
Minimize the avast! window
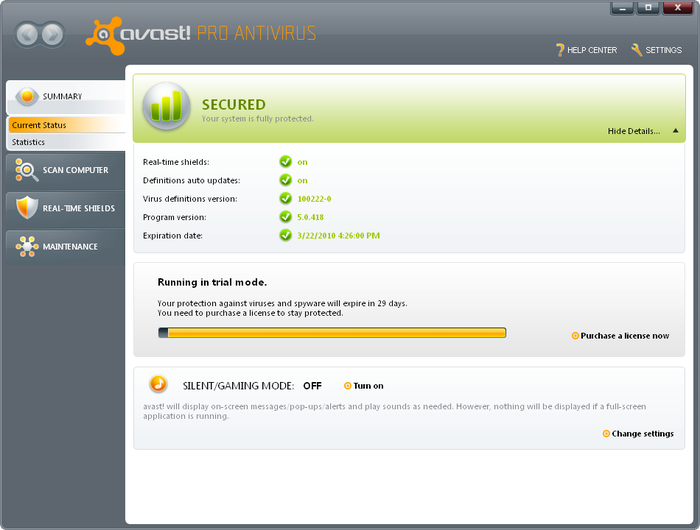[x=622, y=8]
